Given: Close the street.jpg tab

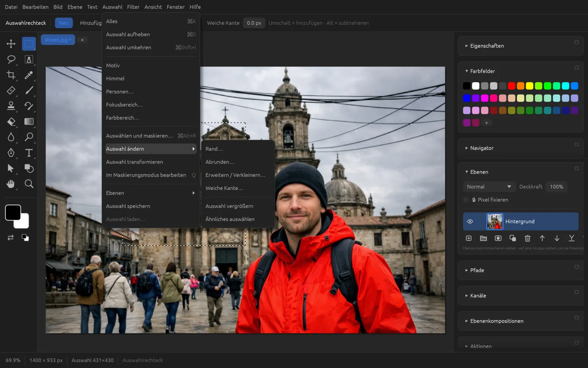Looking at the screenshot, I should pos(82,40).
